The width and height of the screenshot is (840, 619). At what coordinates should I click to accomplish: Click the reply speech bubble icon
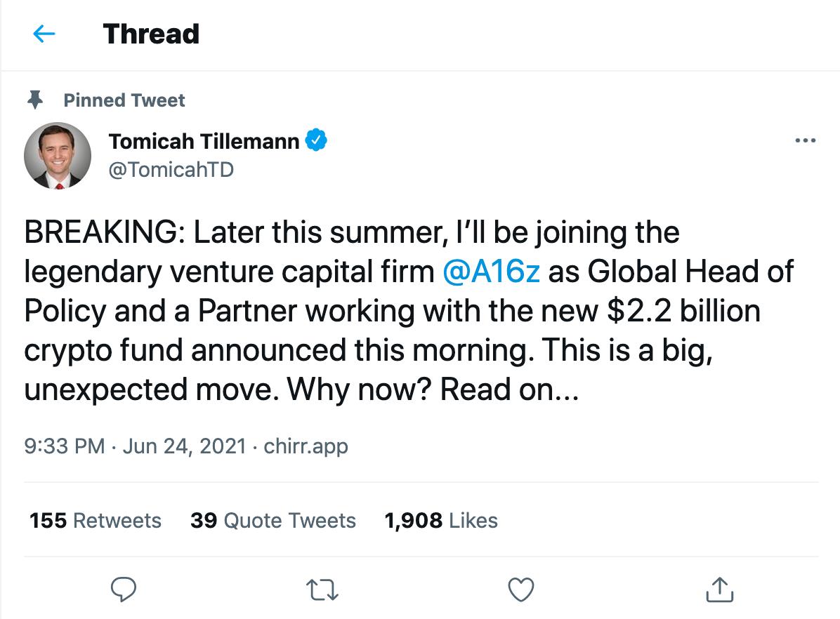(x=124, y=590)
